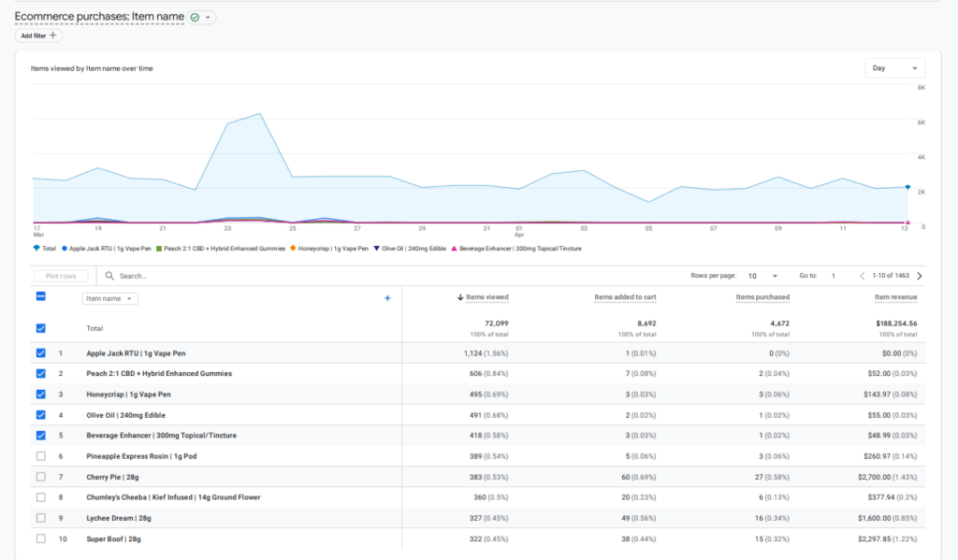Viewport: 958px width, 560px height.
Task: Click Peach 2:1 CBD green legend swatch
Action: pyautogui.click(x=158, y=249)
